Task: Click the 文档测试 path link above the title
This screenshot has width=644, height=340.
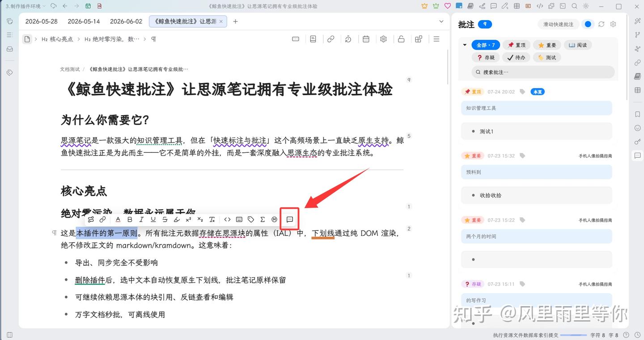Action: [70, 69]
